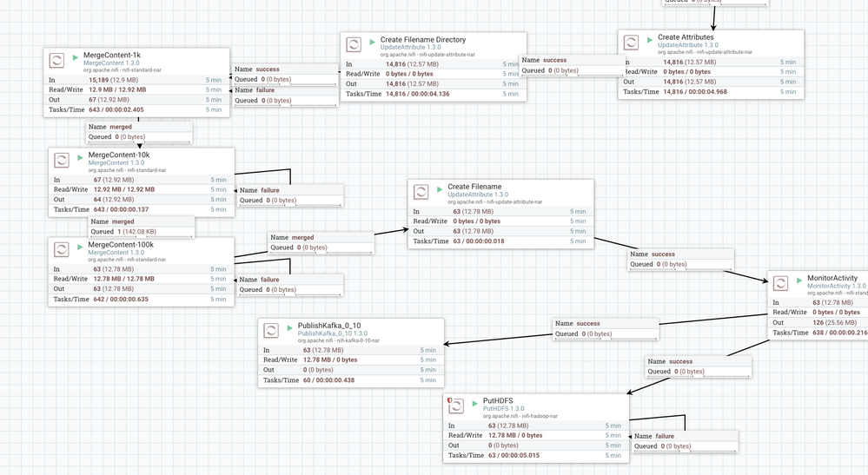868x475 pixels.
Task: Select failure connection of MergeContent-10k
Action: click(x=290, y=195)
